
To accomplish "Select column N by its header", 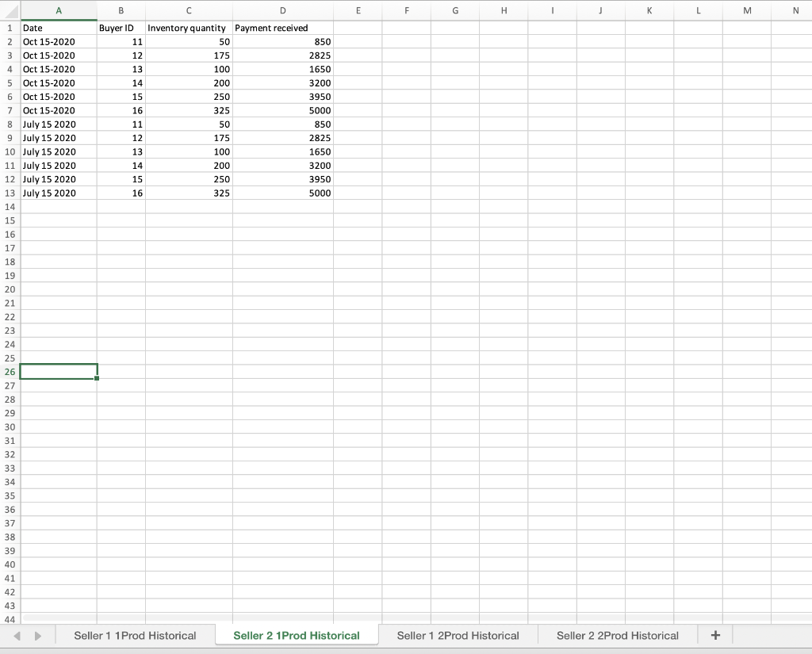I will (796, 10).
